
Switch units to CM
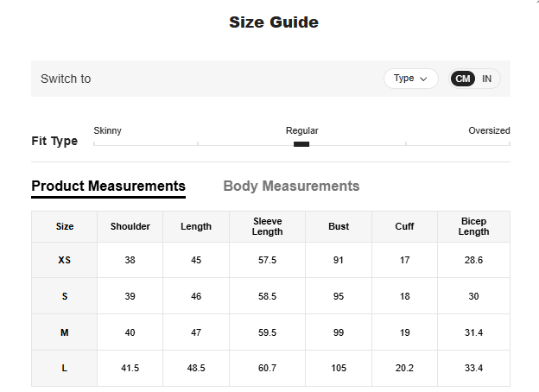(463, 79)
